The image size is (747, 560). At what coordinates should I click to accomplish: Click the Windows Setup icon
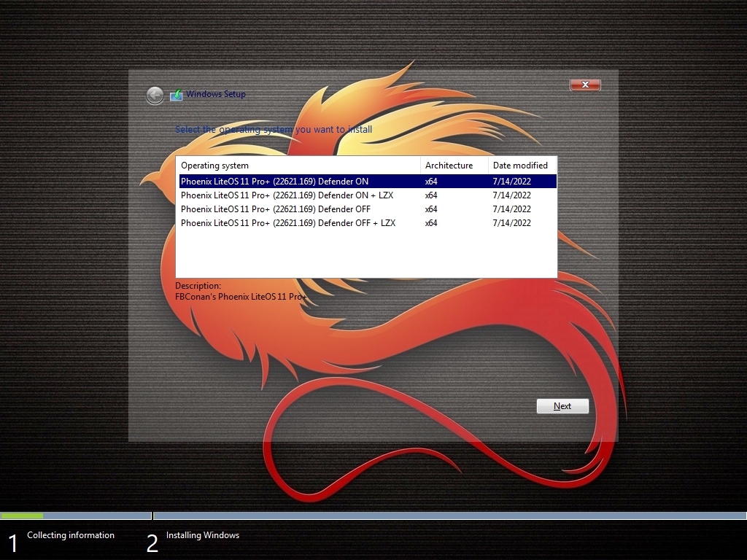177,95
